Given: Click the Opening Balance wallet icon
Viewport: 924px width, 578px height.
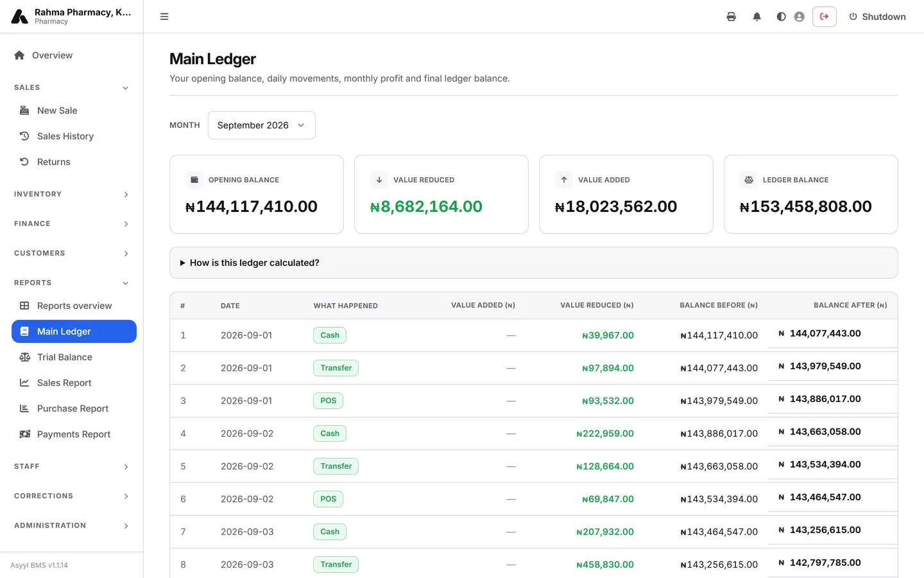Looking at the screenshot, I should pos(194,180).
